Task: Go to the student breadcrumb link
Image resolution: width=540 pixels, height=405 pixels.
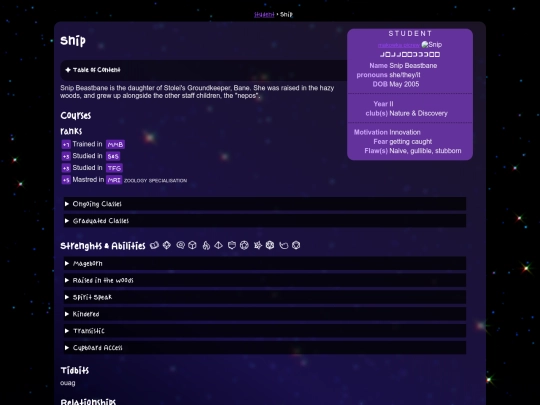Action: tap(264, 14)
